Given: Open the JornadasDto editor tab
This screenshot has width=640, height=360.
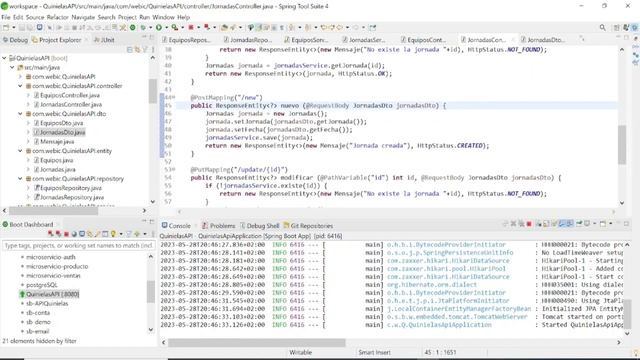Looking at the screenshot, I should [x=542, y=40].
